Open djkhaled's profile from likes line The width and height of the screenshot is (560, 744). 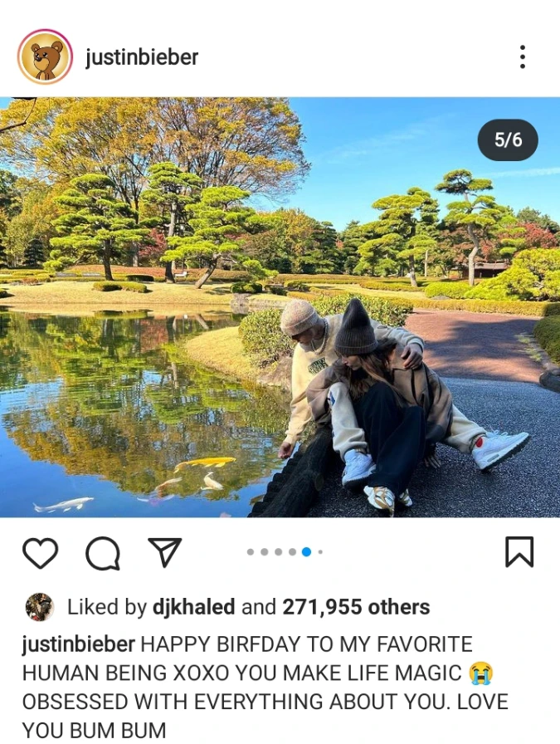point(193,607)
